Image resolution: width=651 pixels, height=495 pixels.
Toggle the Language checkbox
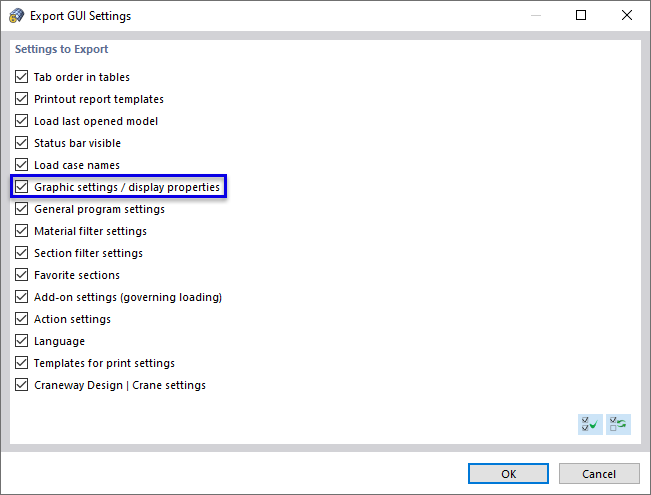tap(22, 341)
